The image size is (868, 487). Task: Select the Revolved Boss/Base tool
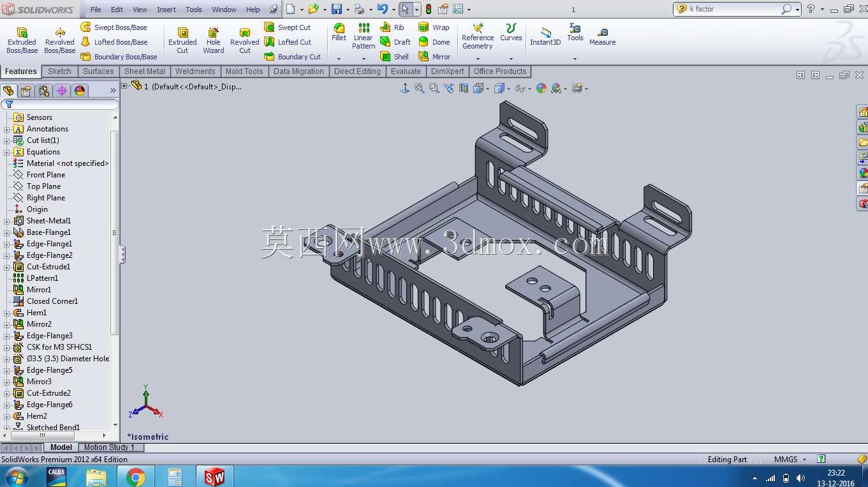(60, 41)
